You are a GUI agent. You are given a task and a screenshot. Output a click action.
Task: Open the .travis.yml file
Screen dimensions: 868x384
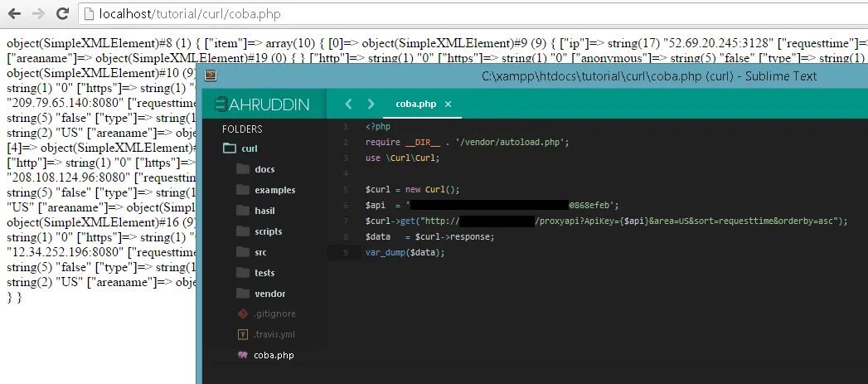[x=274, y=335]
